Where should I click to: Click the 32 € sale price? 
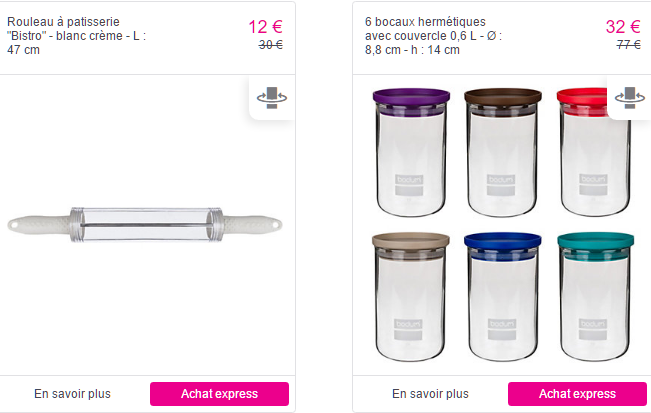click(x=623, y=27)
